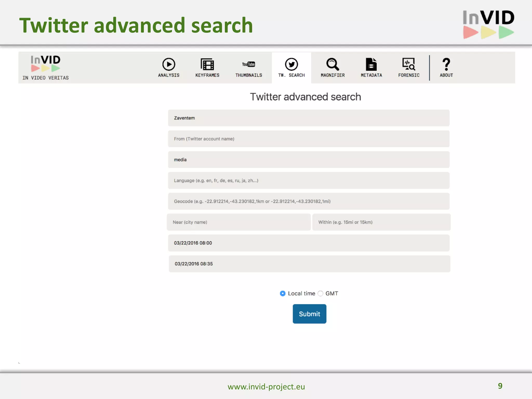Click the GMT label text
The image size is (532, 399).
[332, 293]
